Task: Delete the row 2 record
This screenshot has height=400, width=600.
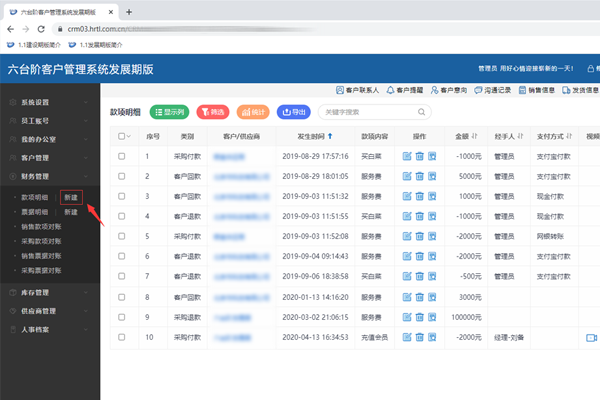Action: [419, 176]
